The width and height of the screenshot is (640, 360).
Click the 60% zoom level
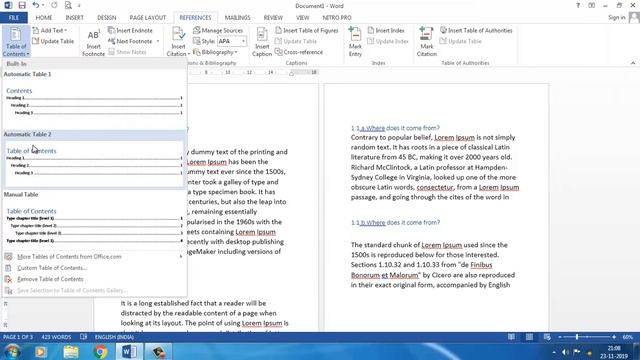click(628, 337)
